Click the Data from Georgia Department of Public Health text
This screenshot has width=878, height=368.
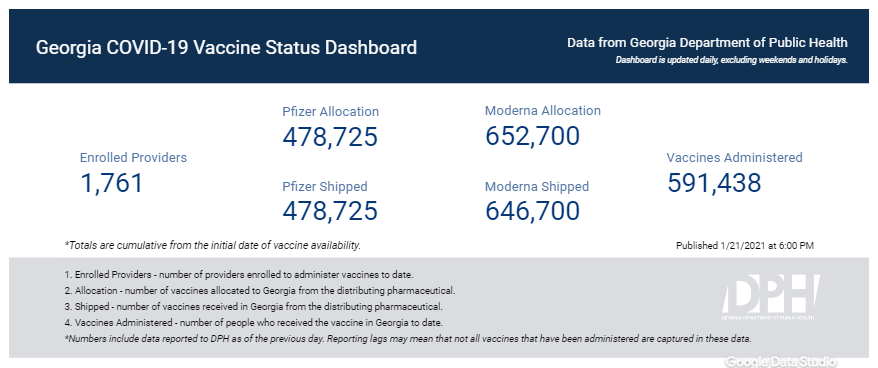pos(707,43)
